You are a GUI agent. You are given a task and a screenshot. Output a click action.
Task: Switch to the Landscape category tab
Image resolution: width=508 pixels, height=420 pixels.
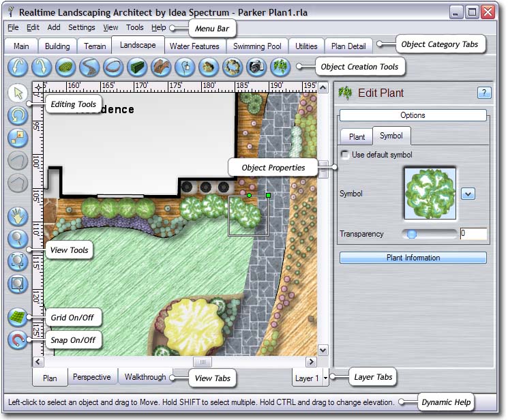138,45
